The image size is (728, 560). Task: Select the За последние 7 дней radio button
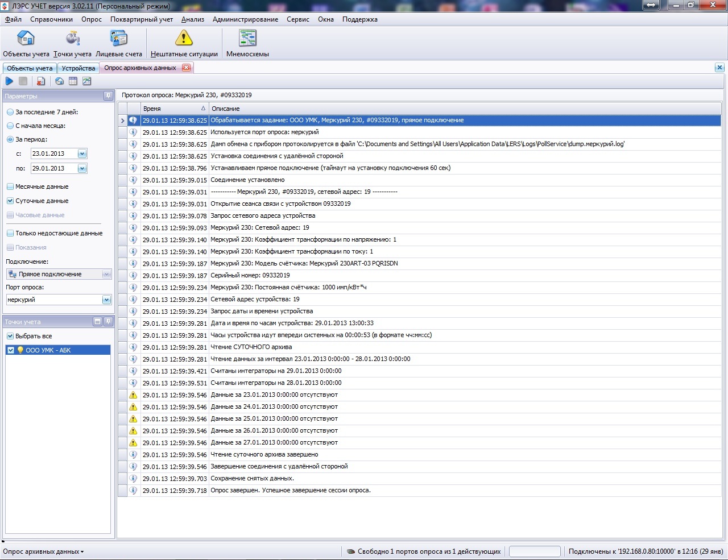10,112
